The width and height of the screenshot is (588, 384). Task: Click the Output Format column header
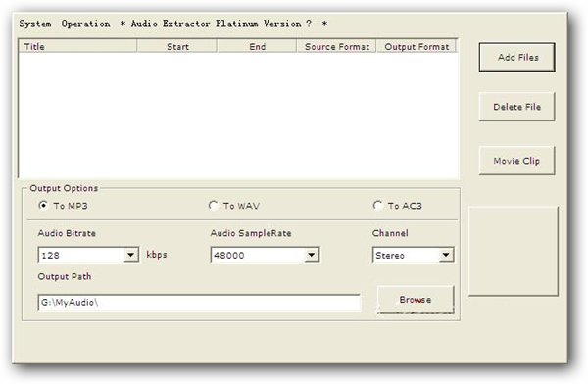(416, 46)
